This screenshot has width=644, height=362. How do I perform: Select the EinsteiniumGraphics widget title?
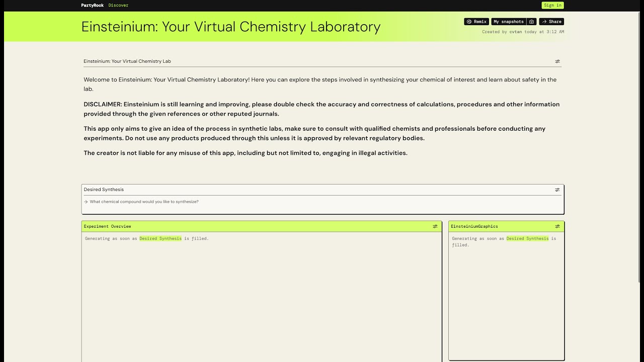coord(474,226)
